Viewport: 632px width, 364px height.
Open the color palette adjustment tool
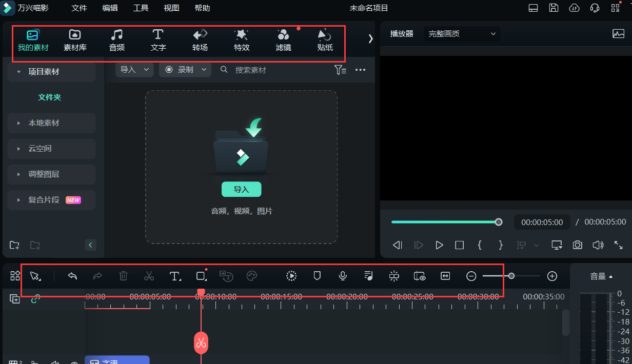click(x=252, y=276)
